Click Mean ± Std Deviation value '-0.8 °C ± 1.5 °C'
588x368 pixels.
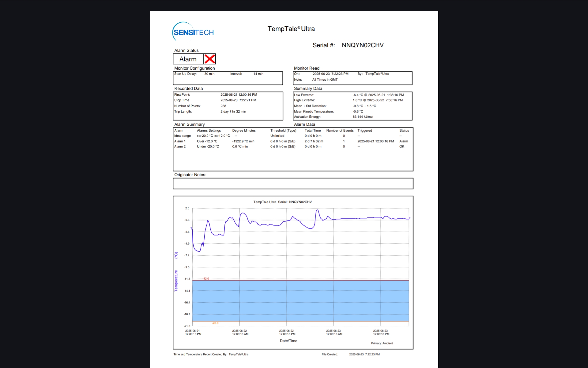(x=364, y=106)
